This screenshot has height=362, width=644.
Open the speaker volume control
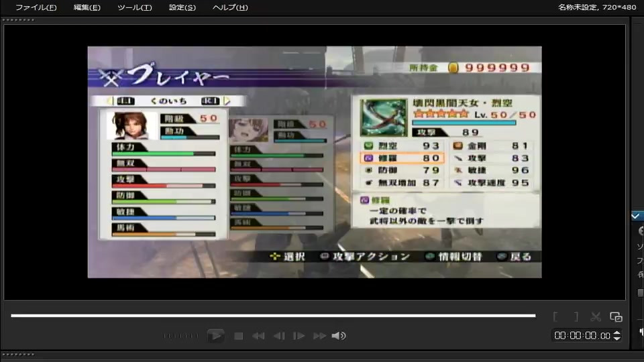coord(338,336)
